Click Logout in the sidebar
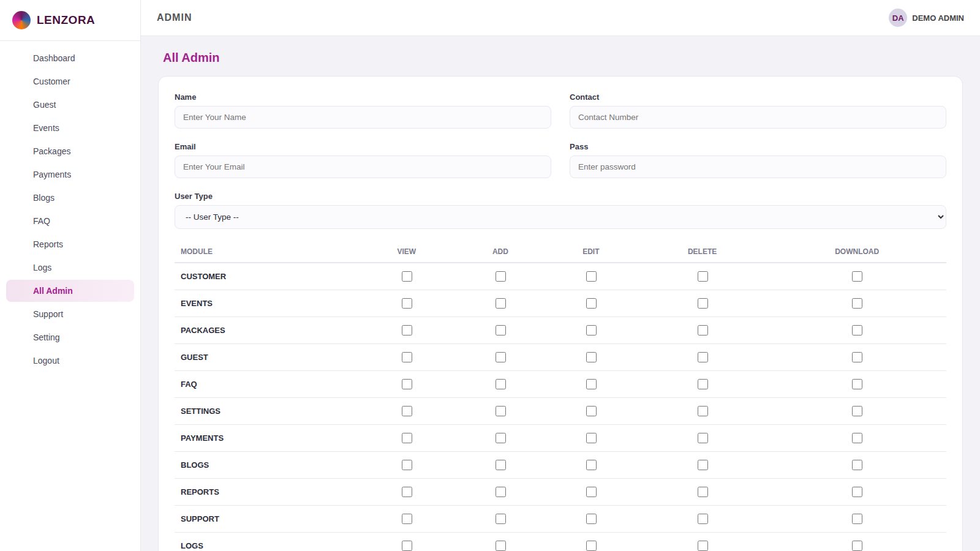This screenshot has height=551, width=980. click(x=70, y=361)
